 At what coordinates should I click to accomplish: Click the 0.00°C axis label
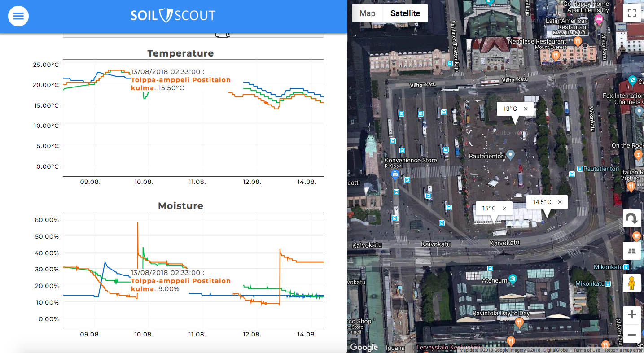point(48,166)
